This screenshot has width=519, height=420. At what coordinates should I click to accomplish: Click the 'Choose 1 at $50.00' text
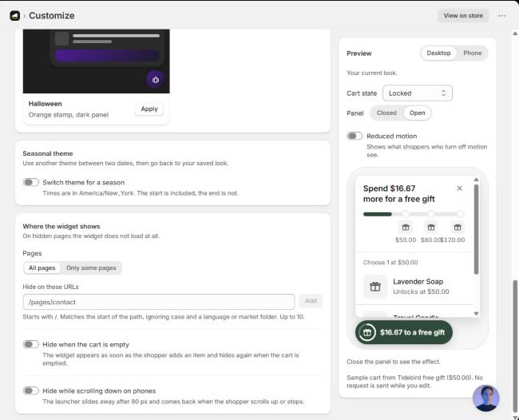tap(390, 263)
